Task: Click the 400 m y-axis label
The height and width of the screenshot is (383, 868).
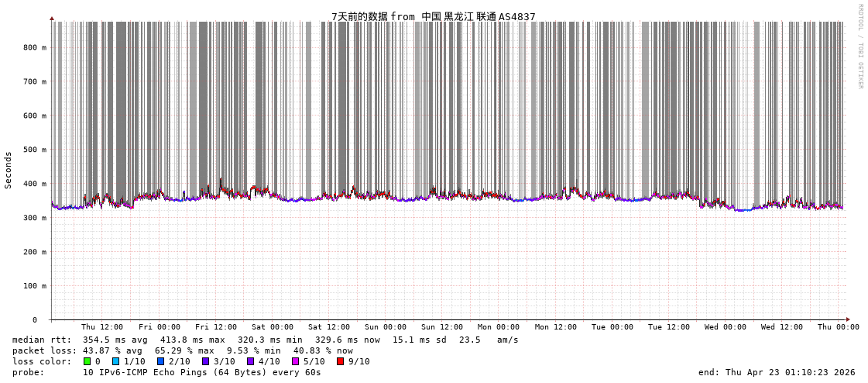Action: coord(34,184)
